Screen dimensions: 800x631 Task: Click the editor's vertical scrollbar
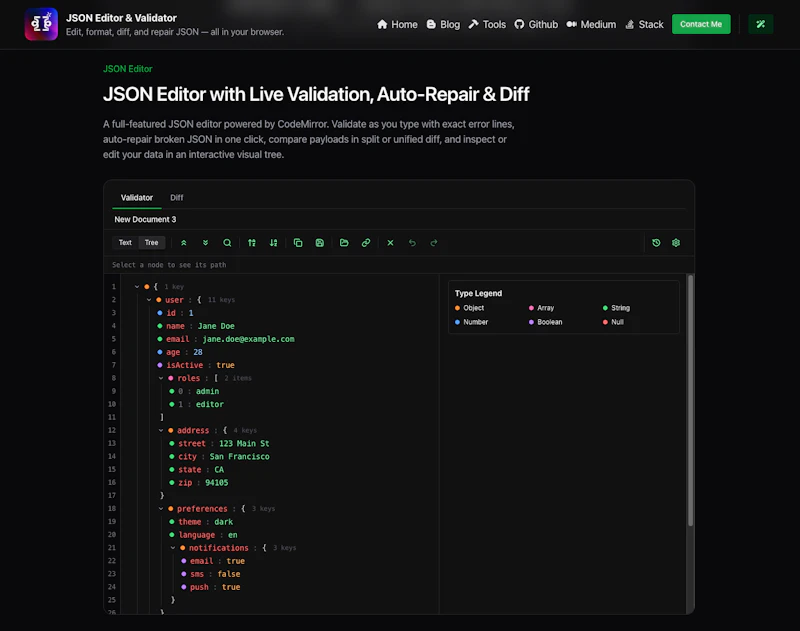(x=690, y=400)
